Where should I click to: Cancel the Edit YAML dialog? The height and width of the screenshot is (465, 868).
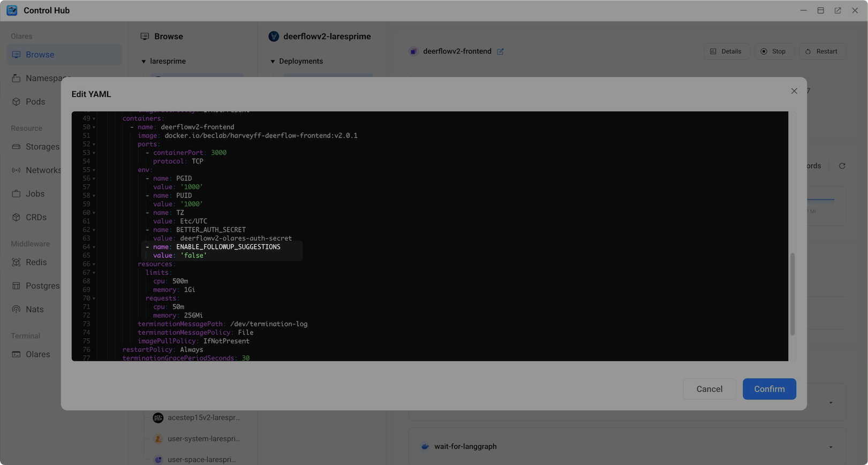(709, 389)
